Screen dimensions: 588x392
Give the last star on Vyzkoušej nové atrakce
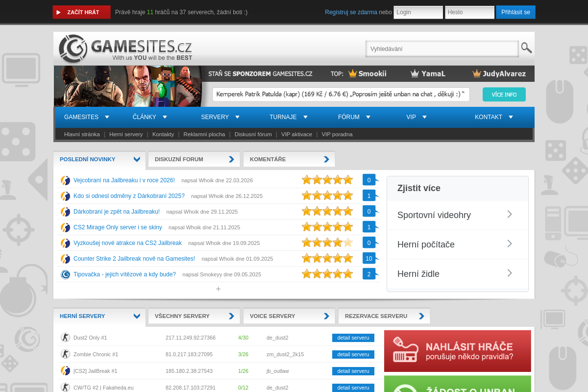click(348, 242)
